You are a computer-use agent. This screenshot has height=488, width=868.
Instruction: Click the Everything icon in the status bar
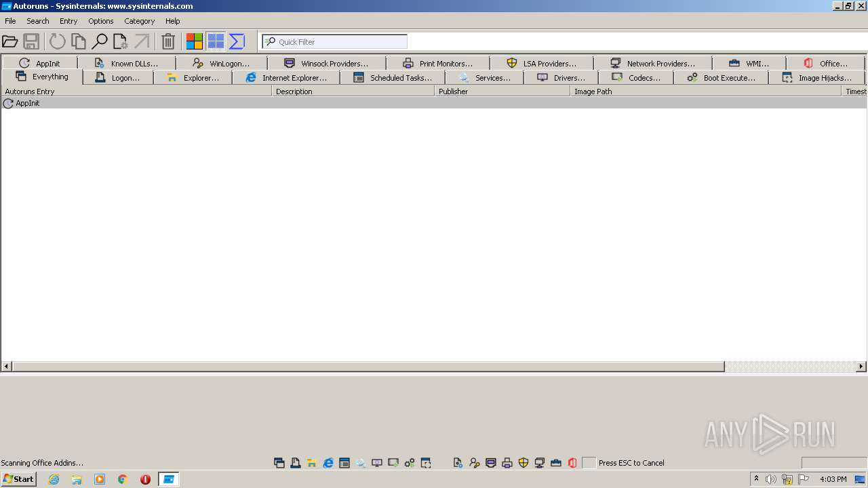point(279,463)
